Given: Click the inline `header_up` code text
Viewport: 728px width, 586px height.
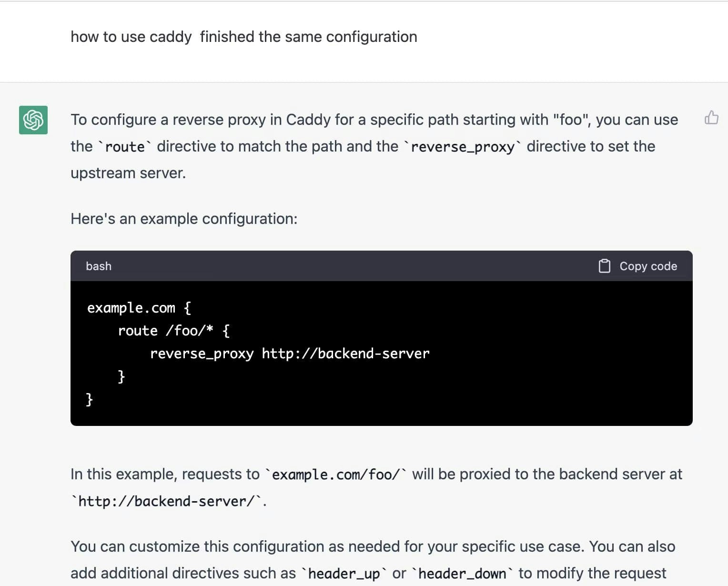Looking at the screenshot, I should click(344, 574).
